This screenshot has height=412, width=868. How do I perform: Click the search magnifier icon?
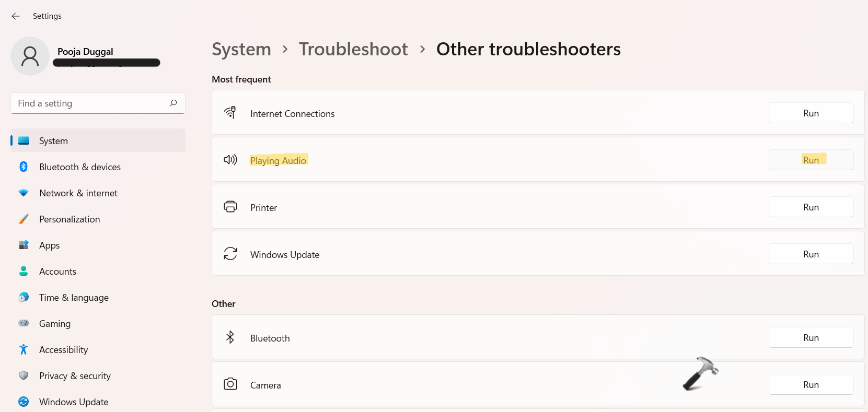tap(173, 103)
